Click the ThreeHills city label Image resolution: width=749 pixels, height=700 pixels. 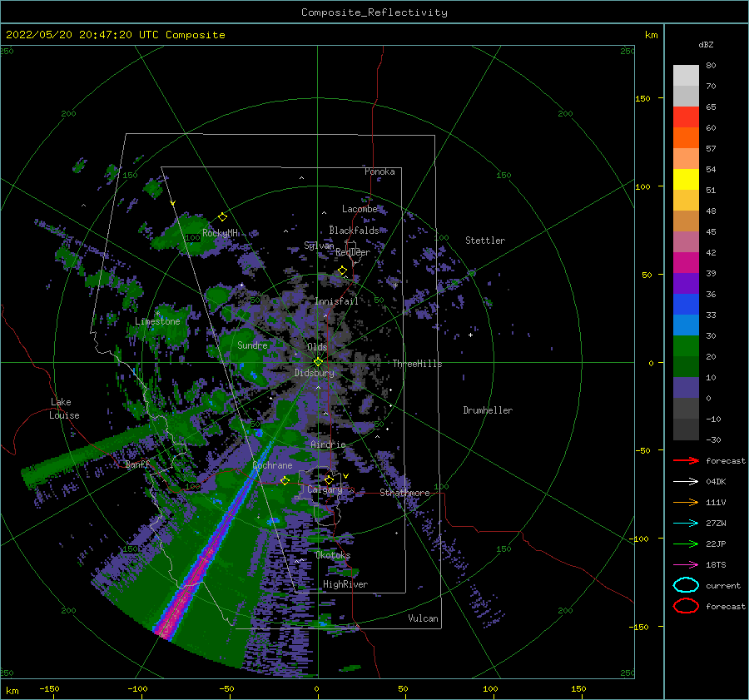[417, 364]
